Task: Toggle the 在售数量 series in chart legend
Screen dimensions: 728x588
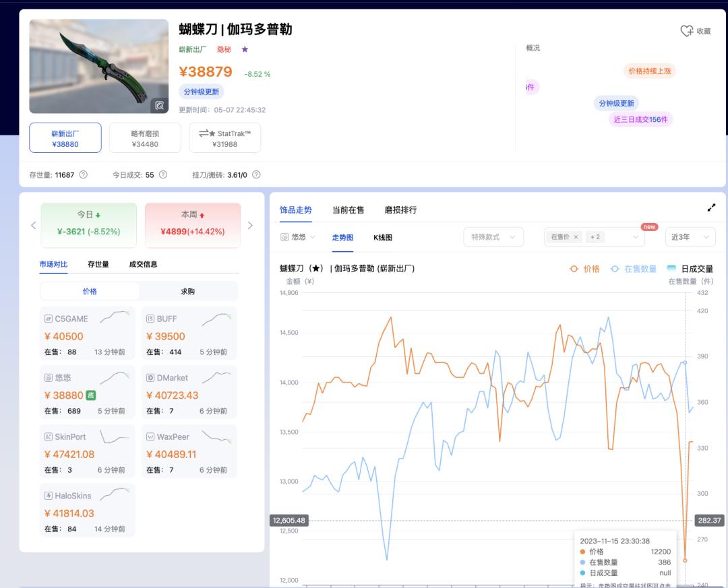Action: pos(633,269)
